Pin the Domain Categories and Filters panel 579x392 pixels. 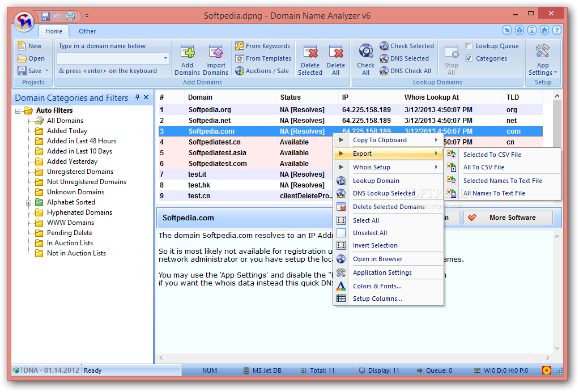click(137, 97)
